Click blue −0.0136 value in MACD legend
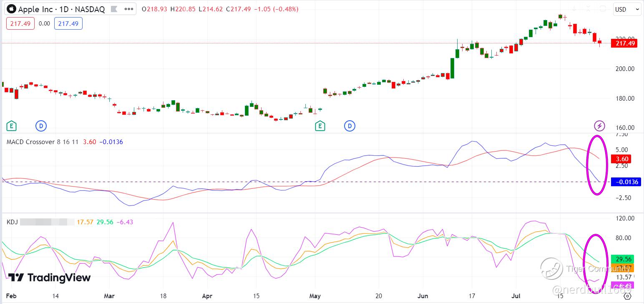Image resolution: width=644 pixels, height=304 pixels. 111,142
